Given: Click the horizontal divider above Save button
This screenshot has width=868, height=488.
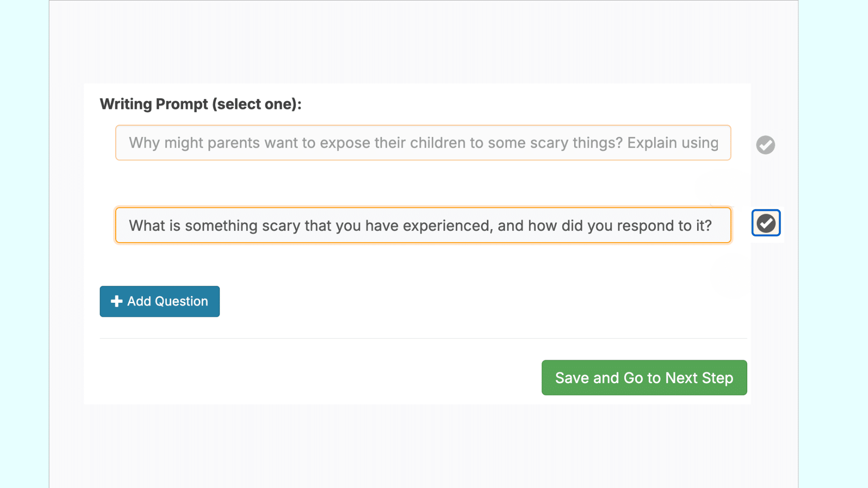Looking at the screenshot, I should (423, 338).
